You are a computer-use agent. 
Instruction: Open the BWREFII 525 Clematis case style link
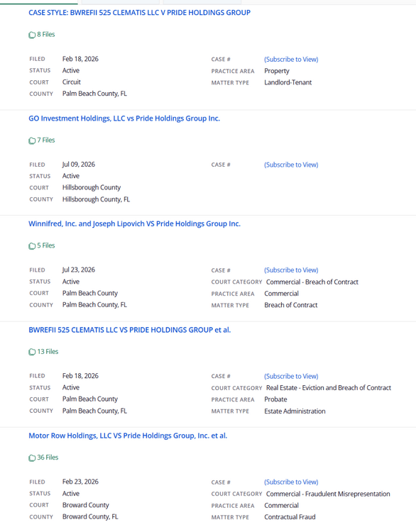(139, 13)
